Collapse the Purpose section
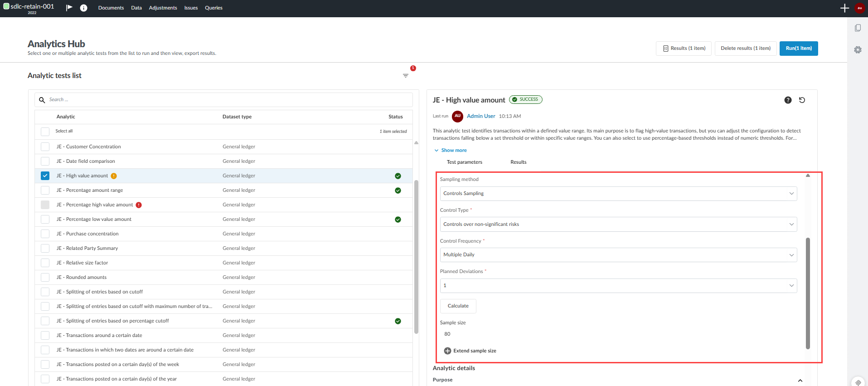 click(x=800, y=381)
